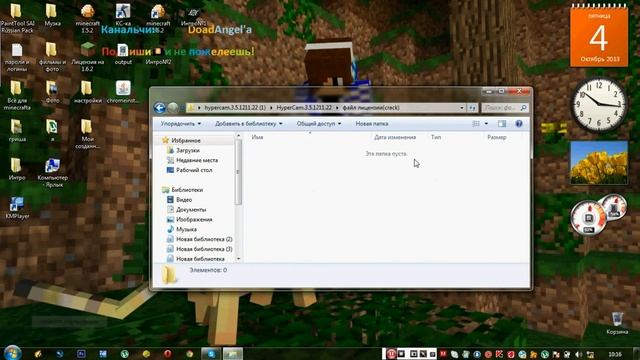640x360 pixels.
Task: Change view with the view mode icon
Action: (476, 124)
